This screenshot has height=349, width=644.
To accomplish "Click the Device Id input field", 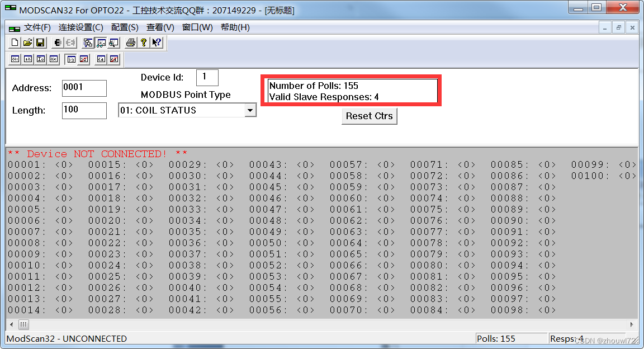I will 207,78.
